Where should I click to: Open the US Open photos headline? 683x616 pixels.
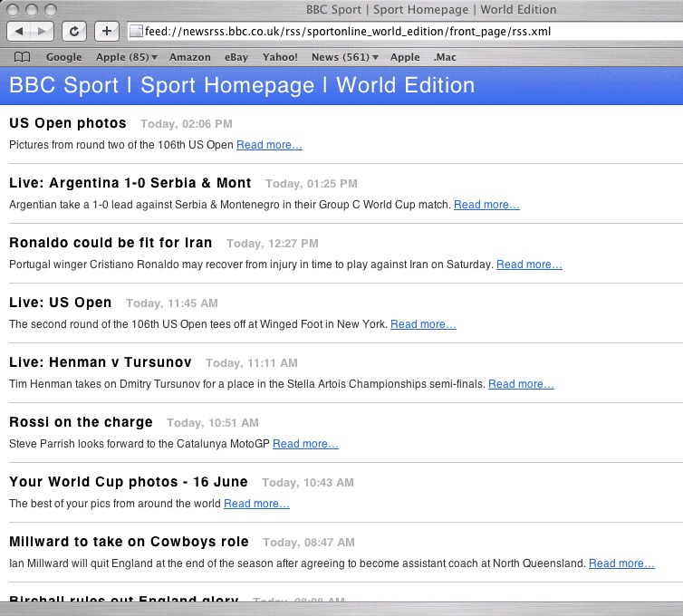coord(68,123)
